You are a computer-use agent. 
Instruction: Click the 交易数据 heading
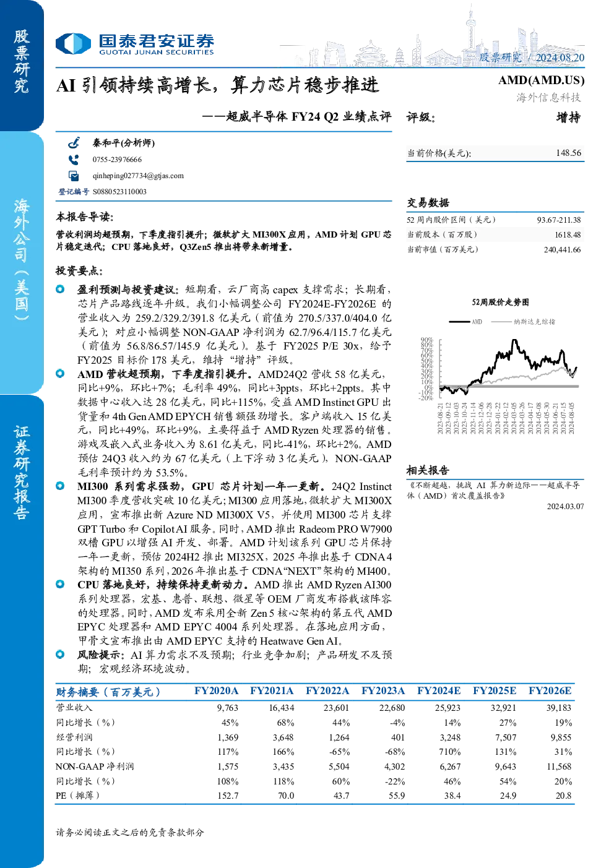(428, 203)
